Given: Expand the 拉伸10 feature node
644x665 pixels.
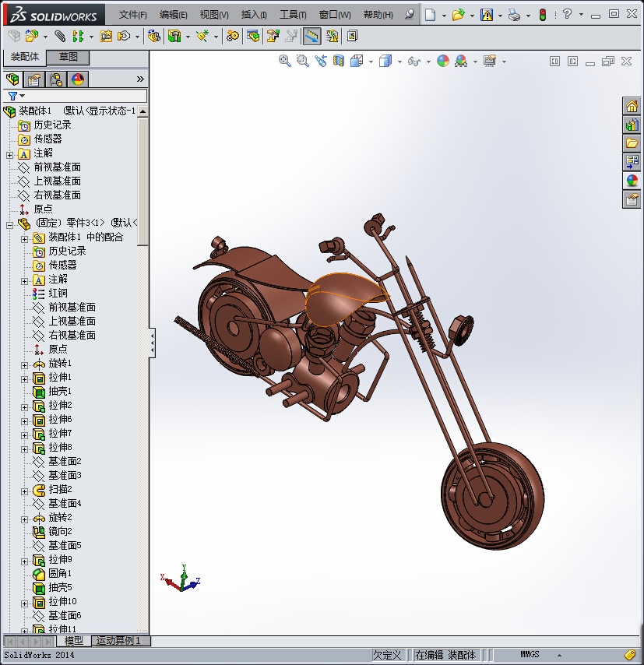Looking at the screenshot, I should [25, 603].
